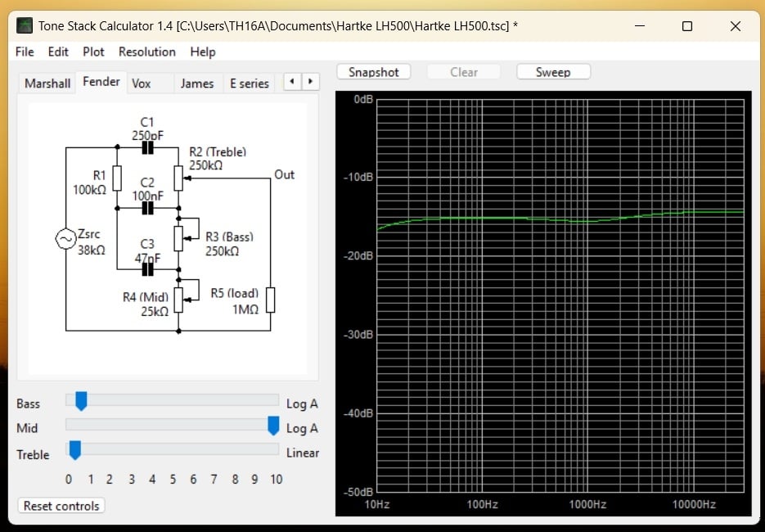Click Reset controls button

[61, 506]
